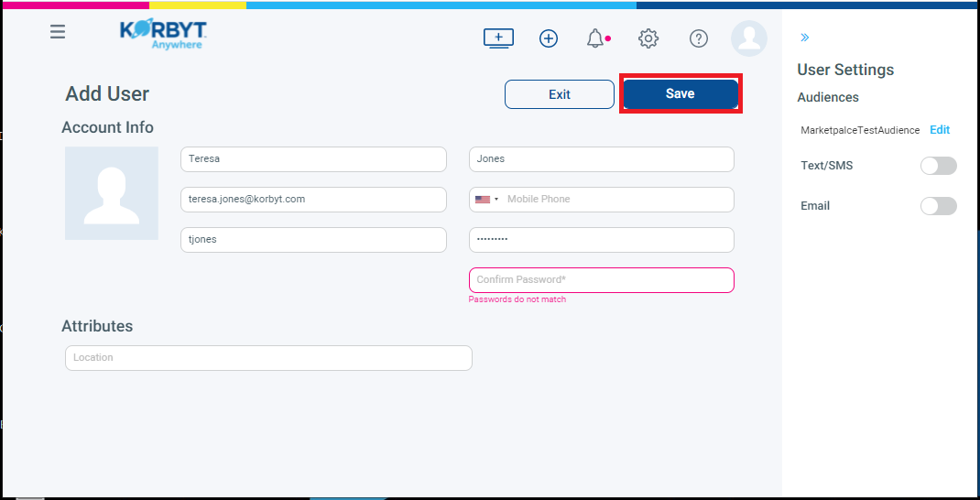
Task: Click the add screen monitor icon
Action: [x=498, y=38]
